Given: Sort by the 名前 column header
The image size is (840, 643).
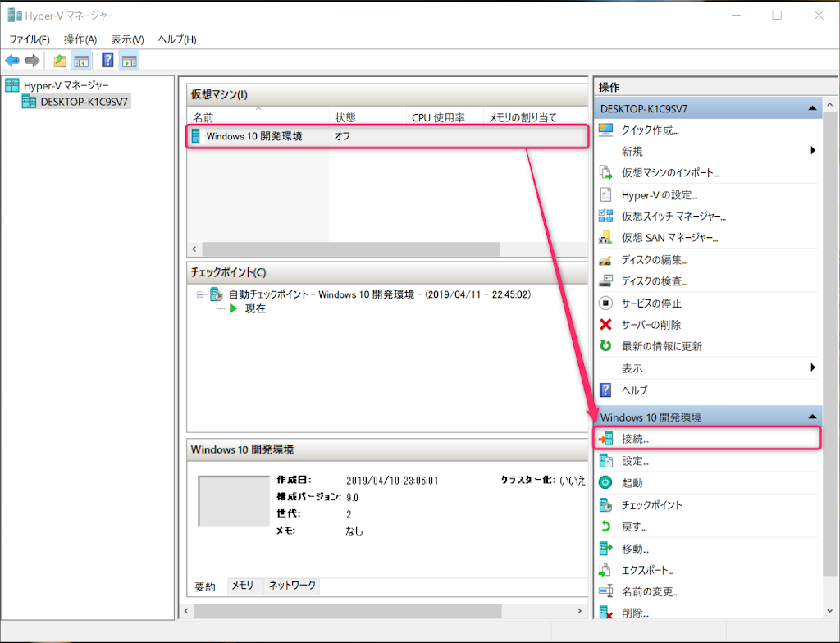Looking at the screenshot, I should coord(258,117).
